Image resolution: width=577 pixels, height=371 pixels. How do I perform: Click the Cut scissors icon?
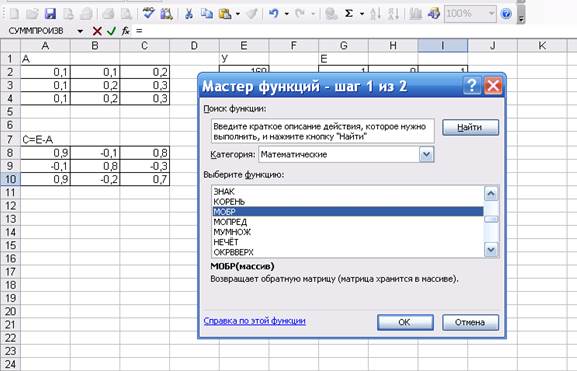click(189, 14)
